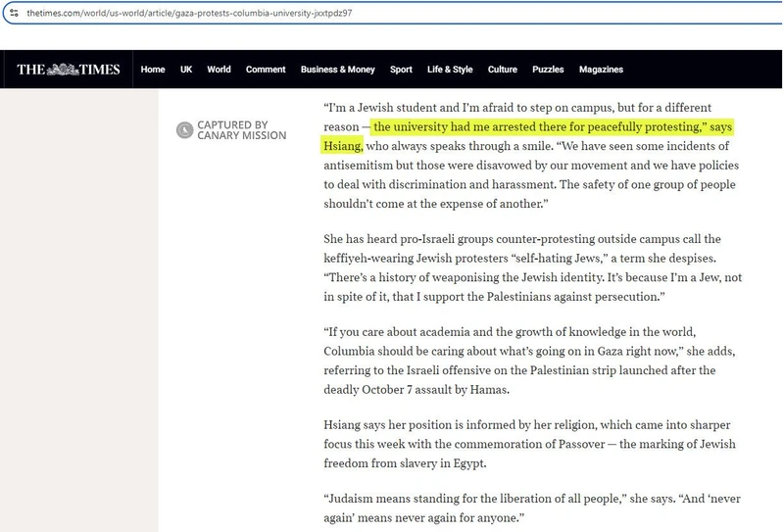Open the Puzzles section
The width and height of the screenshot is (784, 532).
pos(548,70)
